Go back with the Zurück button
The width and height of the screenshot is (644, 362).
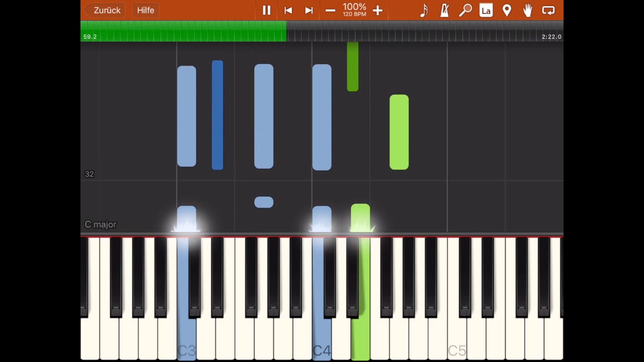(x=104, y=10)
